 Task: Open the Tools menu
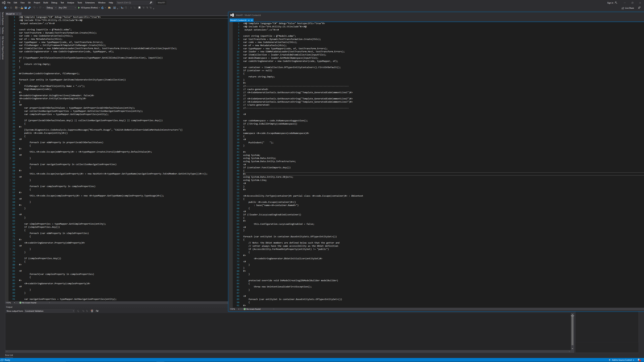(80, 3)
